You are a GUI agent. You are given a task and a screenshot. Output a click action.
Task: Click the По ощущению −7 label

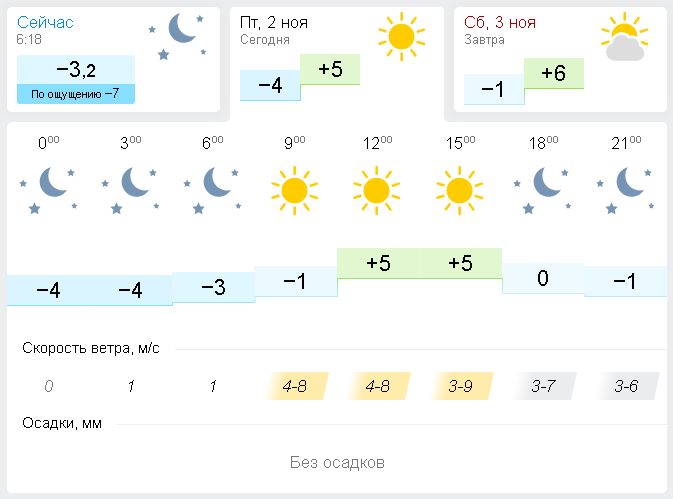(76, 94)
